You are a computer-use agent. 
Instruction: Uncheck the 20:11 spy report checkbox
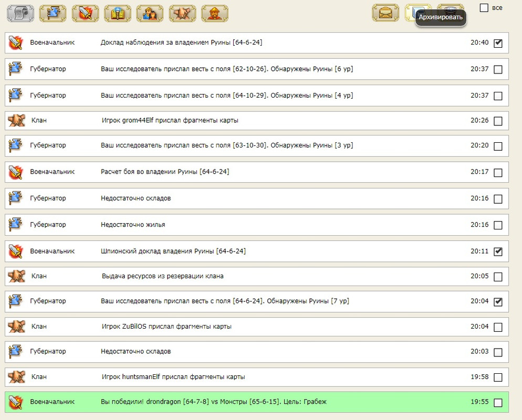pos(498,251)
